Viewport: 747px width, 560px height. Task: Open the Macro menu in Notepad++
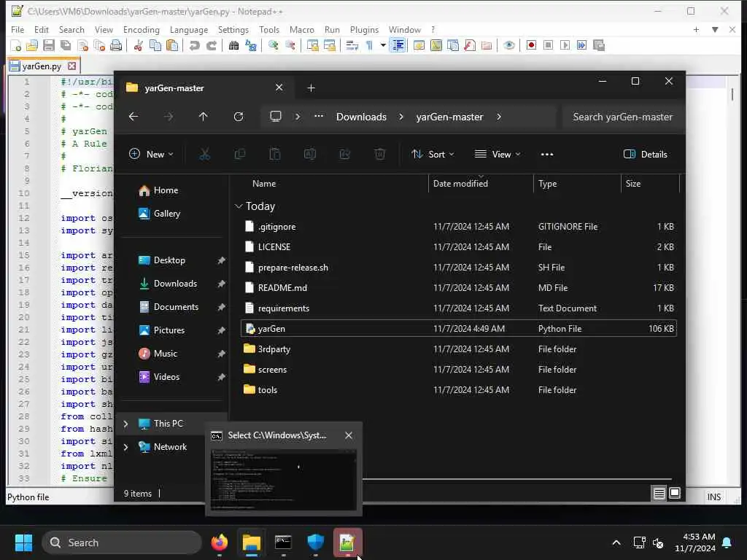(302, 29)
